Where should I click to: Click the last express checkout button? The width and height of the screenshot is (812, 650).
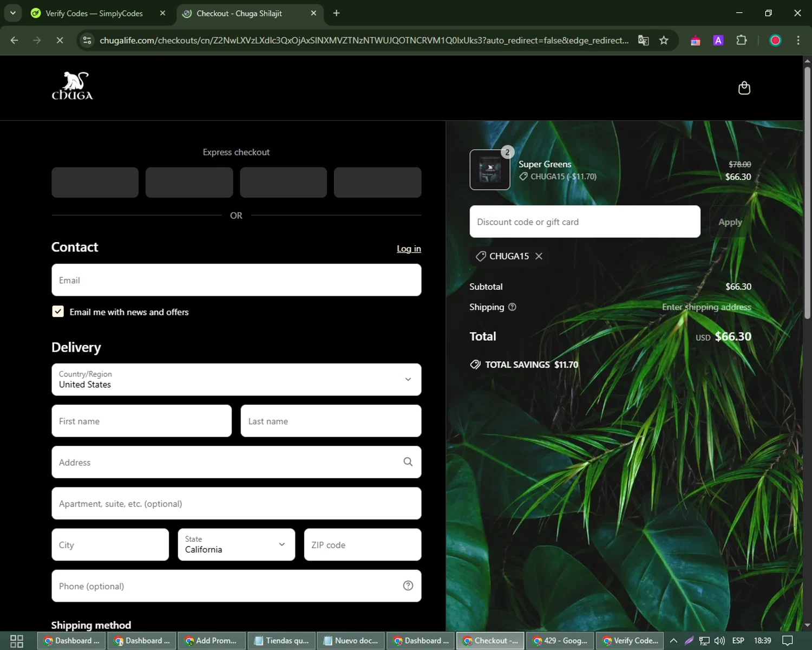(x=377, y=182)
